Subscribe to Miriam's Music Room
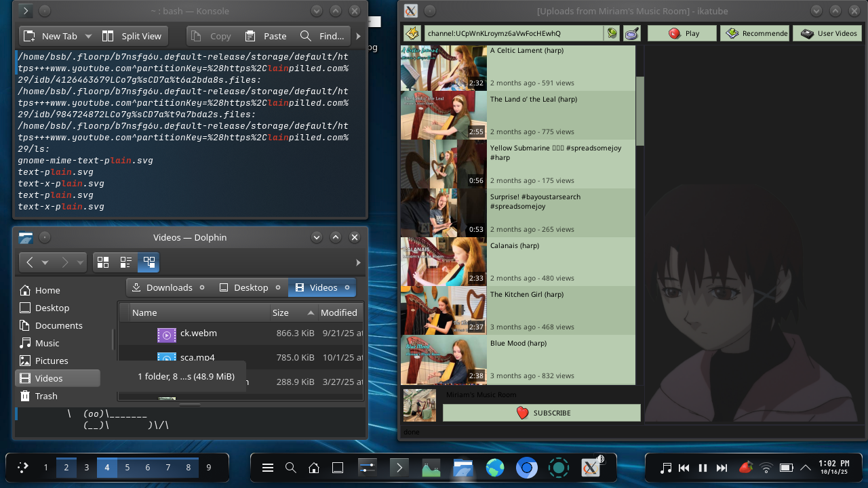This screenshot has height=488, width=868. pos(542,413)
